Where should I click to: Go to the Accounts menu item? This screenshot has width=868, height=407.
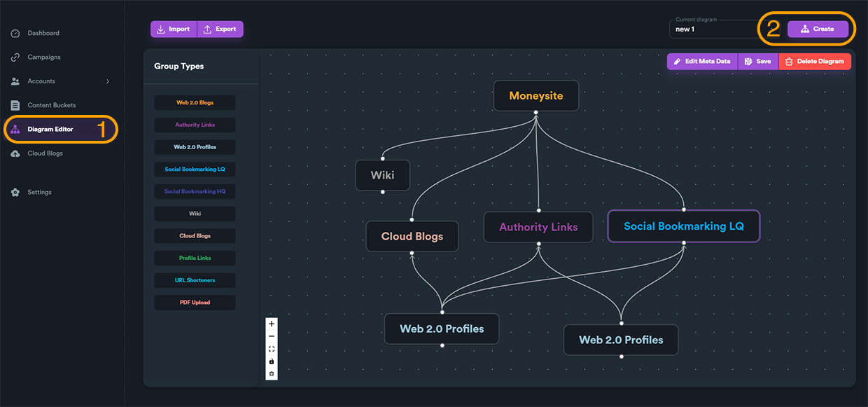point(41,81)
